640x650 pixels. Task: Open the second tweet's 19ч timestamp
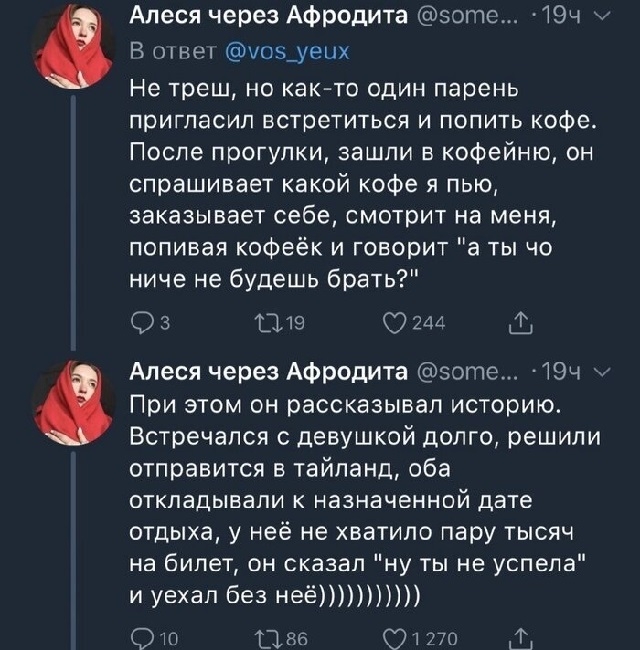point(560,372)
